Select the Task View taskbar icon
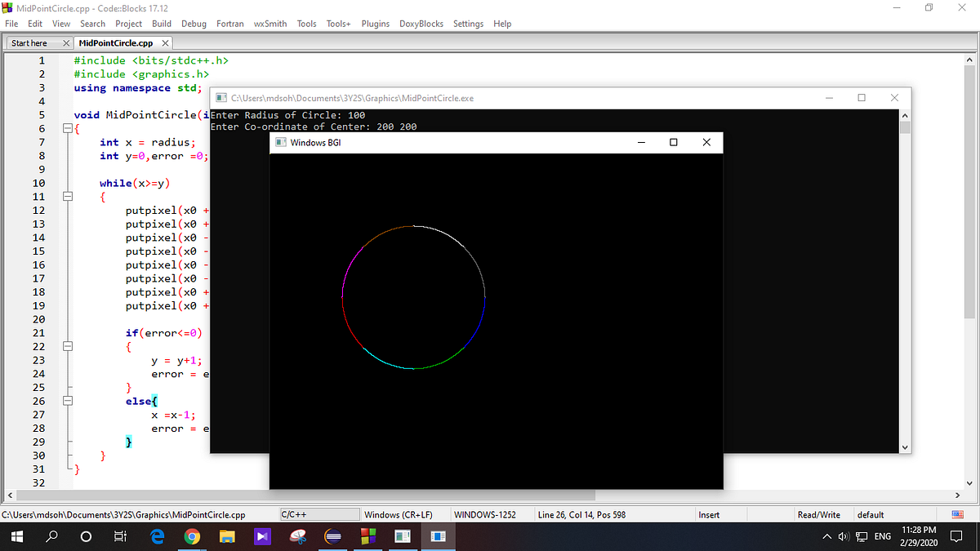 coord(119,536)
